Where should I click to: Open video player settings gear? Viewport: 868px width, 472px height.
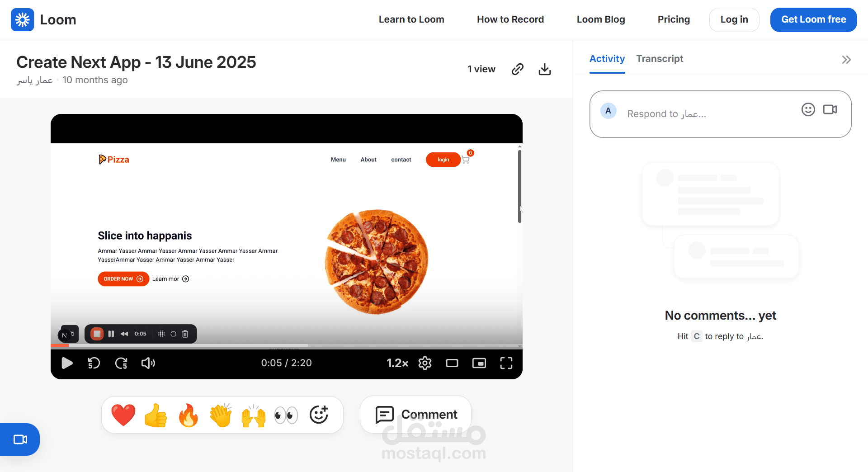coord(425,363)
